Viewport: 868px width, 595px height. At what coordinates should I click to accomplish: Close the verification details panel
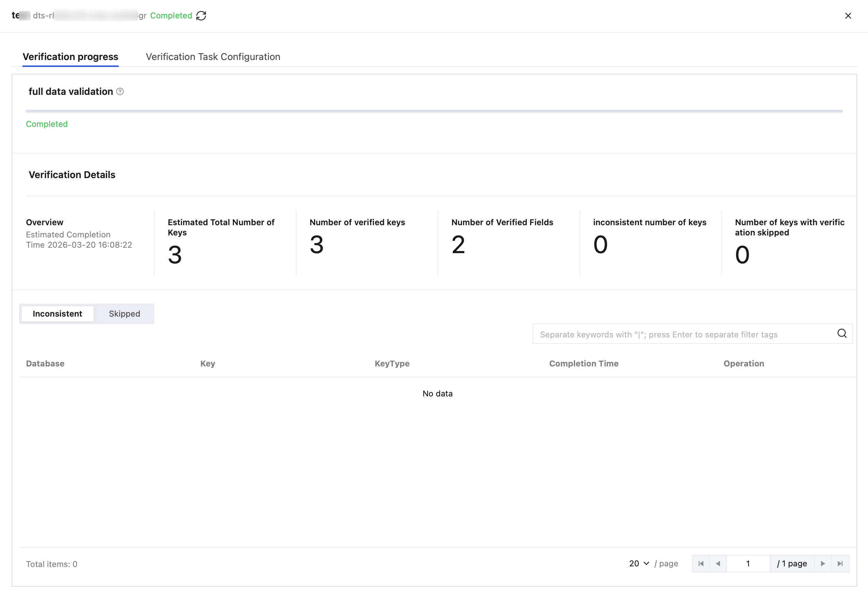tap(848, 16)
